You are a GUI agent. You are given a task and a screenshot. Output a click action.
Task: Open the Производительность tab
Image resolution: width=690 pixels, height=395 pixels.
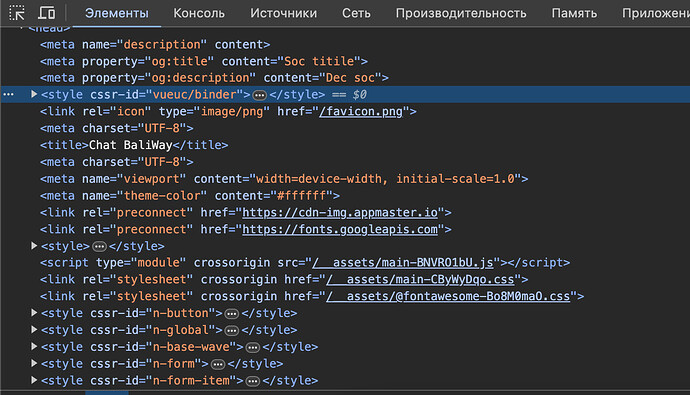[x=461, y=13]
